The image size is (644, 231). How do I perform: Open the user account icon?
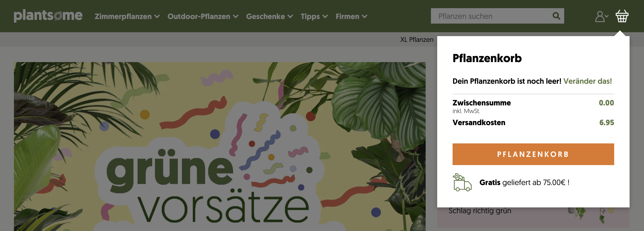coord(600,16)
